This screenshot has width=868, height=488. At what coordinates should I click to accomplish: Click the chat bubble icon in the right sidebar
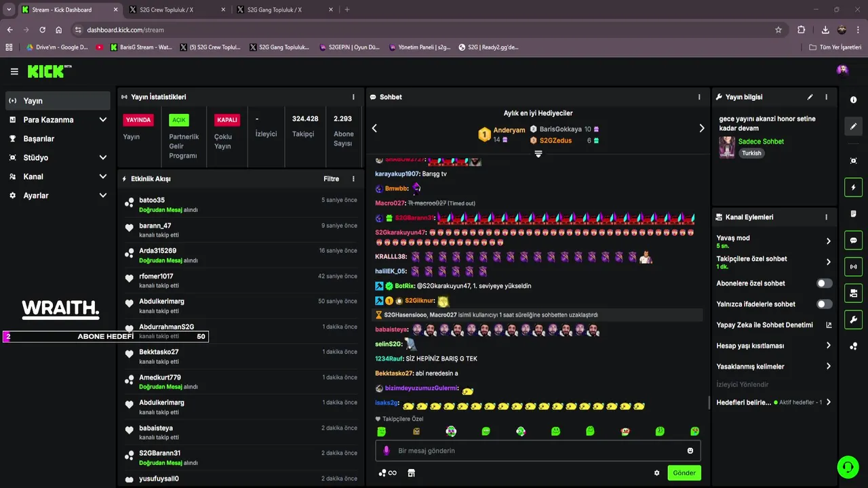853,240
